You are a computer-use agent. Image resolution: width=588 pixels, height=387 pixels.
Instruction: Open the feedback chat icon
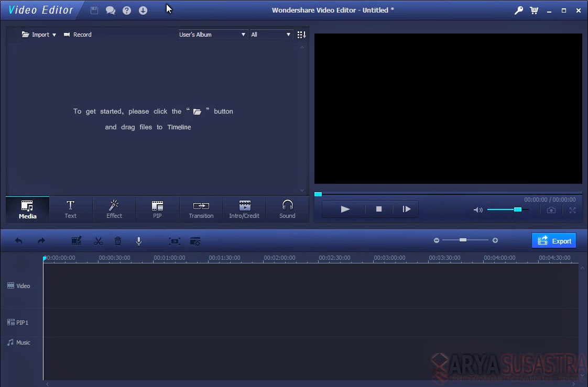111,10
